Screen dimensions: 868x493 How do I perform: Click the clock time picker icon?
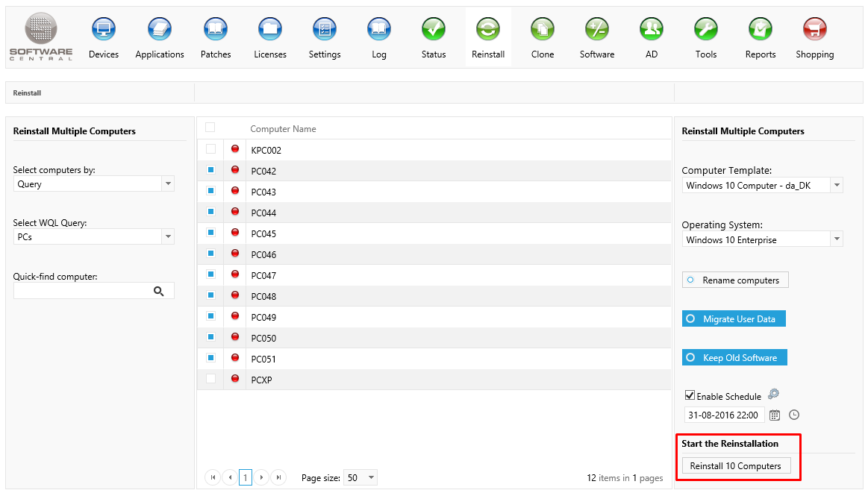coord(794,415)
